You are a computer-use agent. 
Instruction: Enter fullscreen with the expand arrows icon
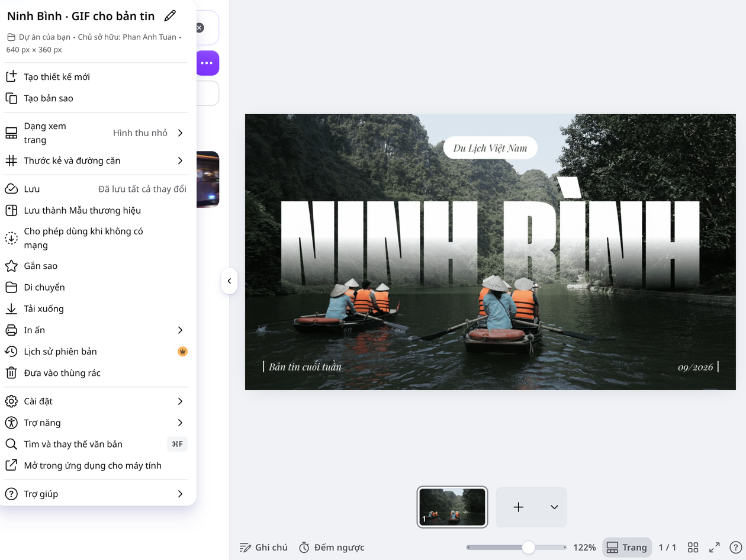point(715,548)
